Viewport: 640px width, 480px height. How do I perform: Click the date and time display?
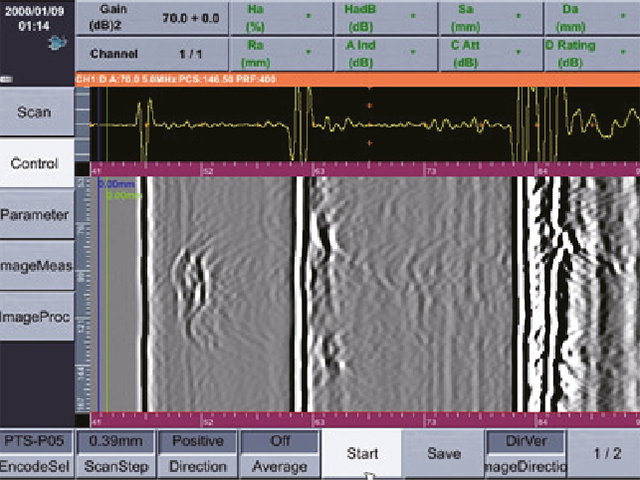tap(34, 18)
